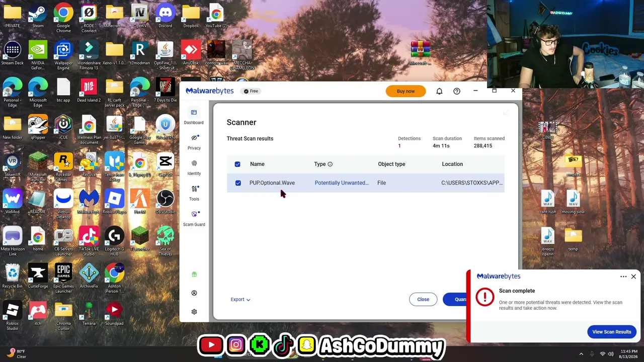Click the PUP.Optional.Wave threat name
Image resolution: width=644 pixels, height=362 pixels.
point(272,183)
